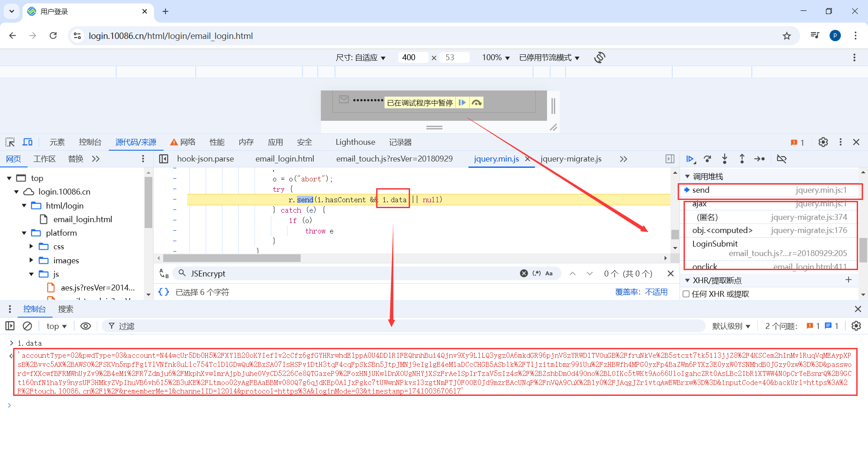Image resolution: width=868 pixels, height=466 pixels.
Task: Open the jquery-migrate.js file tab
Action: point(571,159)
